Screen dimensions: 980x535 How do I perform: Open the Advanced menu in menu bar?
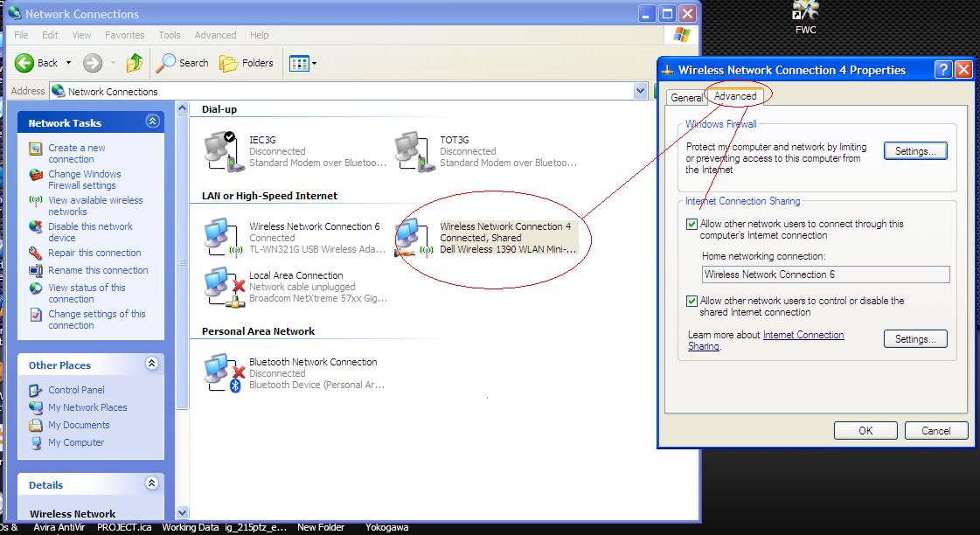tap(215, 35)
